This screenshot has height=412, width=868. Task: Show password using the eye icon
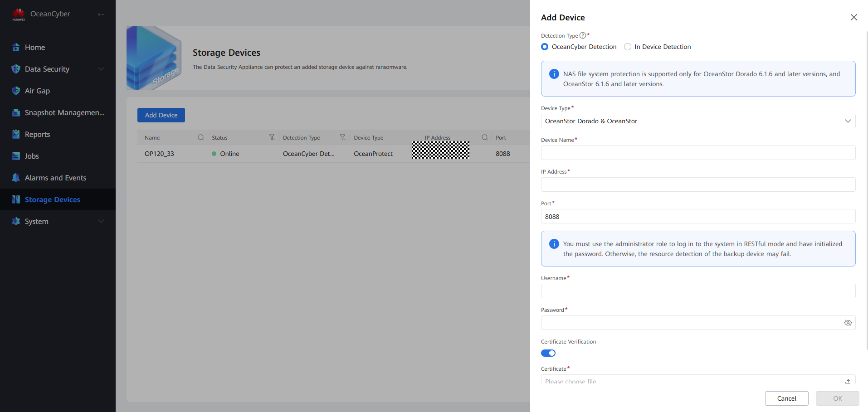[x=848, y=323]
